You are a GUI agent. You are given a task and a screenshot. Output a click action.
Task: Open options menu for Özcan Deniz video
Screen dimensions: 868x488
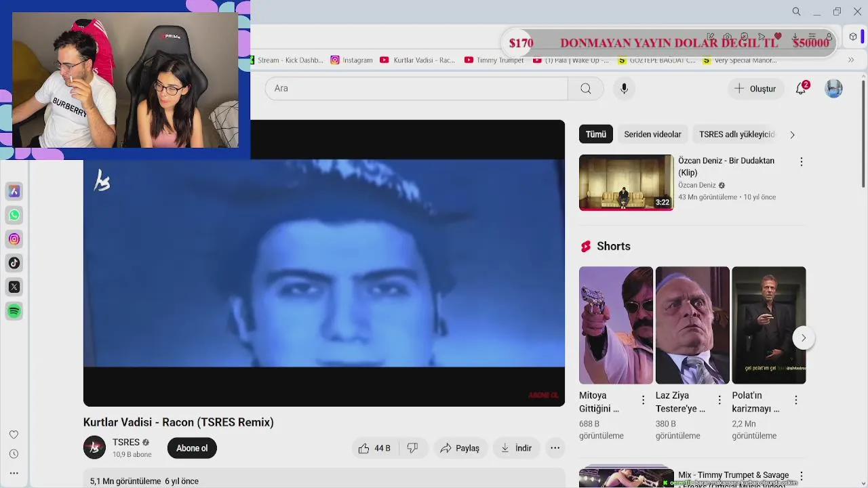pyautogui.click(x=802, y=162)
